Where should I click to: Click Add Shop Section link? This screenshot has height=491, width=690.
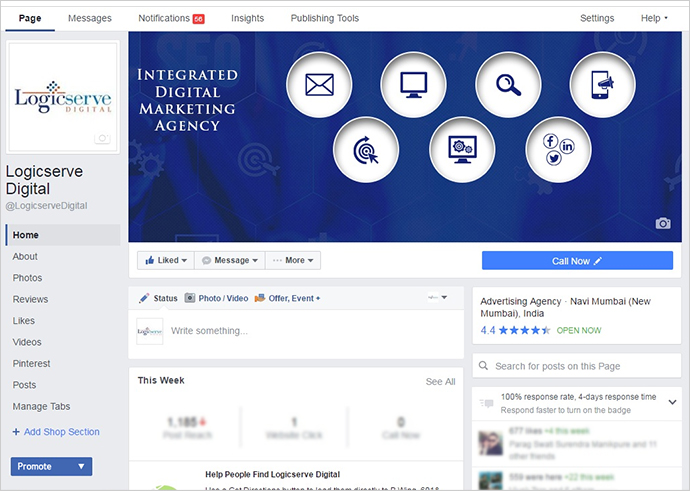click(62, 432)
